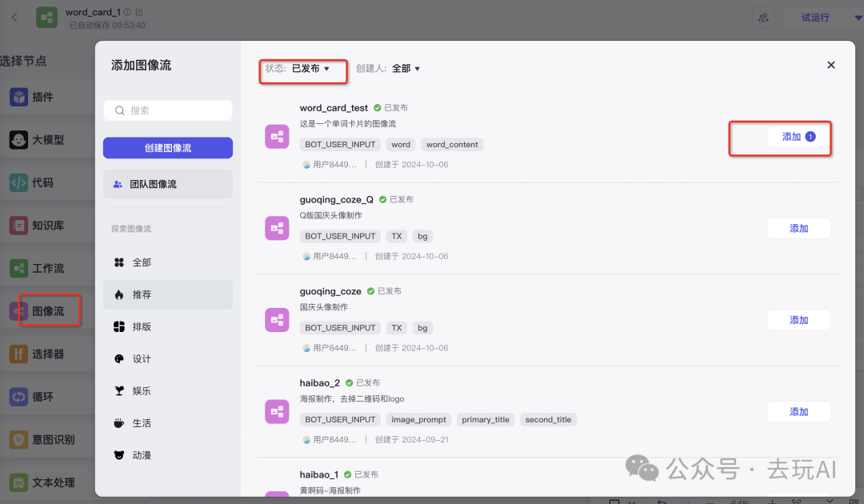Image resolution: width=864 pixels, height=504 pixels.
Task: Click the Q版国庆头像制作 description
Action: [331, 215]
